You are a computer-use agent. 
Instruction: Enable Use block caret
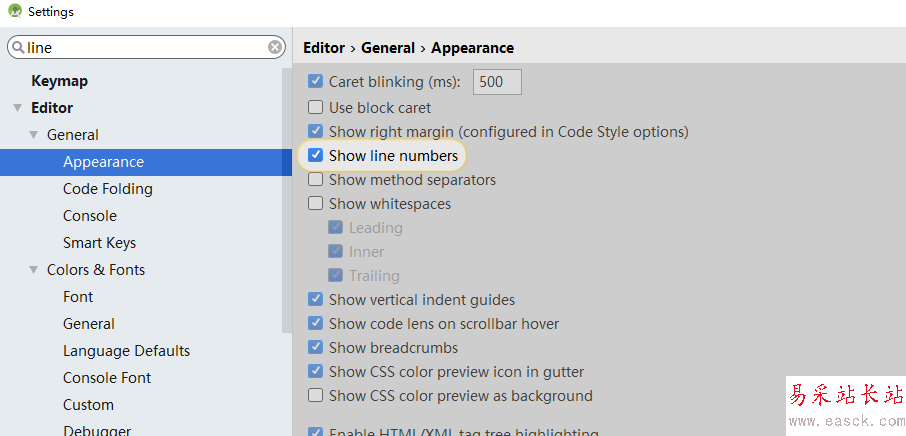(x=316, y=108)
